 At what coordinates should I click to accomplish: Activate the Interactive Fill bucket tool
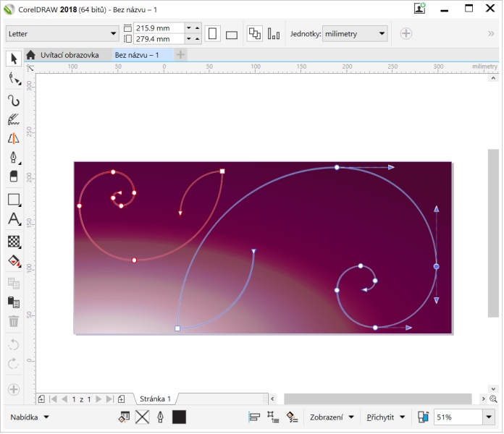(x=13, y=260)
